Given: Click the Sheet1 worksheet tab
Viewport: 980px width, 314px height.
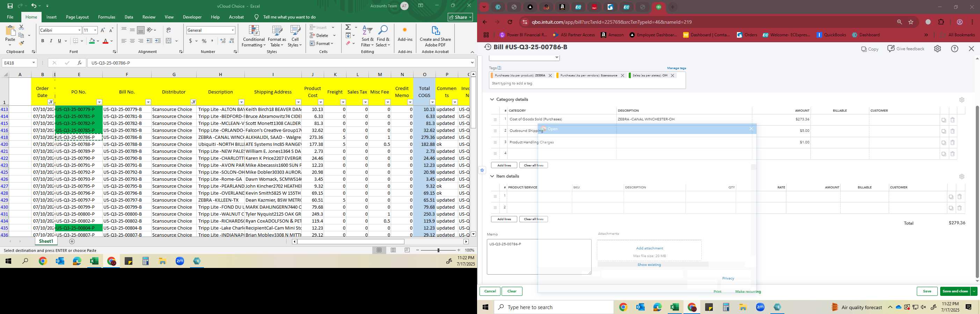Looking at the screenshot, I should coord(46,241).
